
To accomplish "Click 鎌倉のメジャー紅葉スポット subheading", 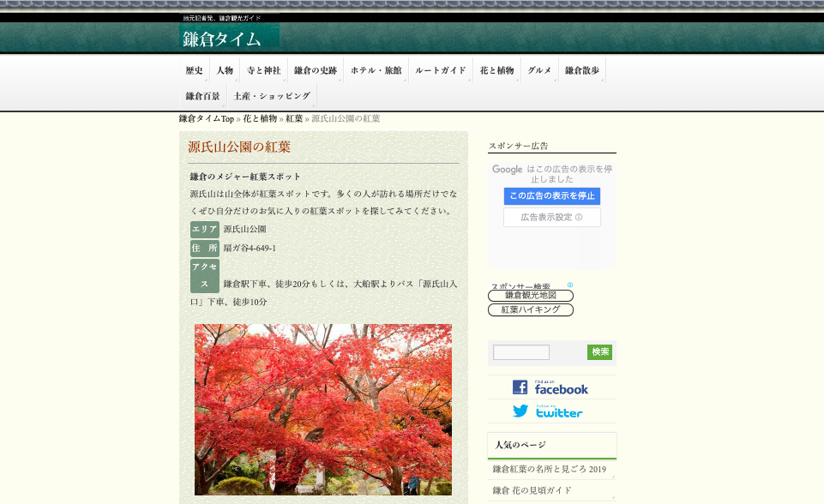I will click(x=245, y=177).
